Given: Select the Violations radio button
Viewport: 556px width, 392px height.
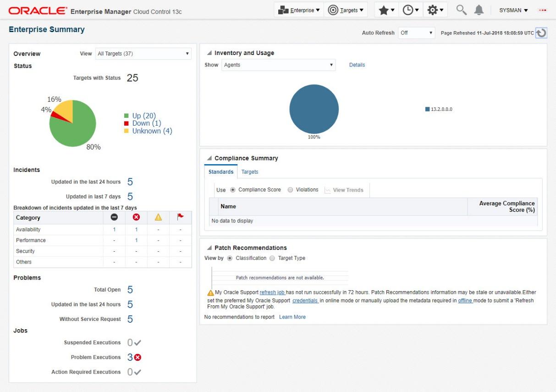Looking at the screenshot, I should (290, 190).
